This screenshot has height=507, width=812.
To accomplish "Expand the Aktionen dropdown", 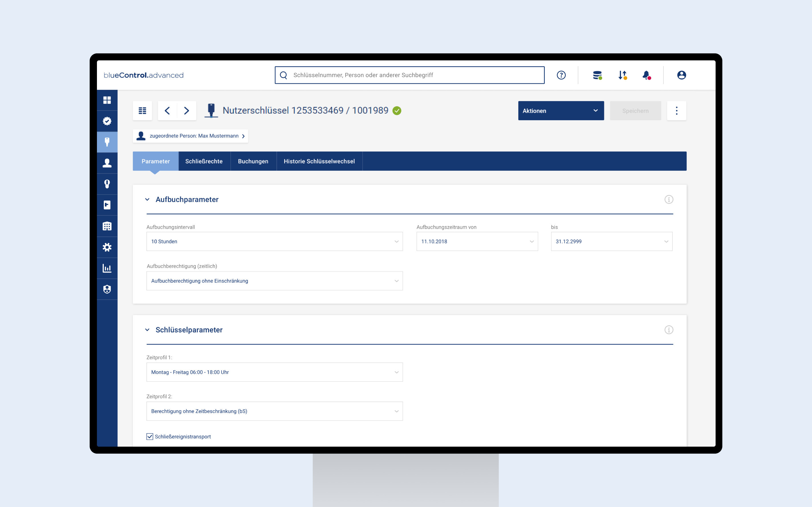I will tap(561, 111).
